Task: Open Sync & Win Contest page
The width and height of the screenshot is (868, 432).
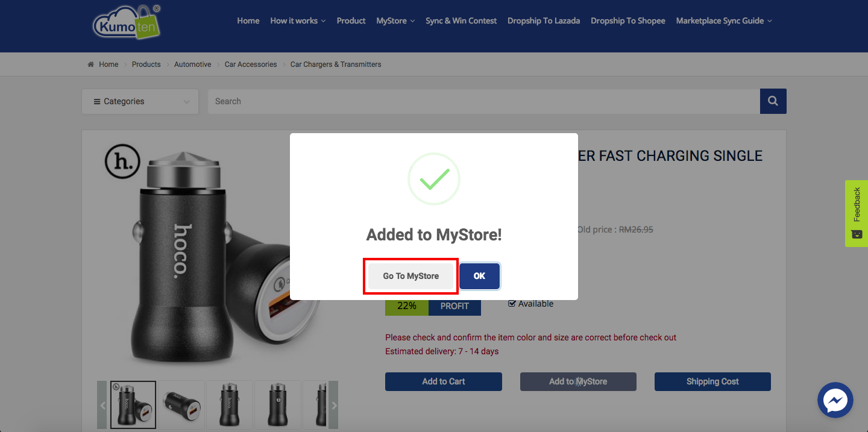Action: pos(461,20)
